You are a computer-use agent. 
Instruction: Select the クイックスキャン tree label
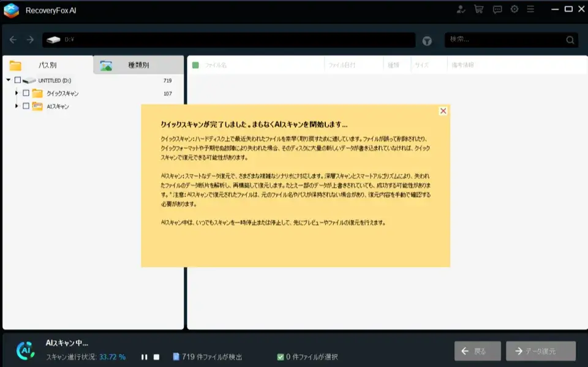(x=62, y=94)
